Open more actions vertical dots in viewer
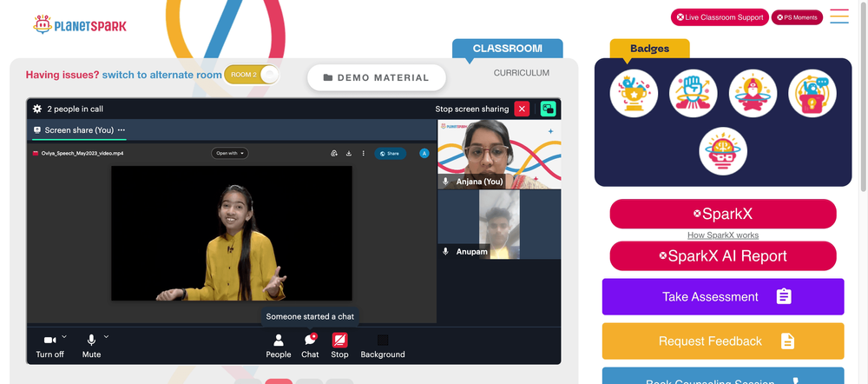The image size is (868, 384). tap(363, 154)
